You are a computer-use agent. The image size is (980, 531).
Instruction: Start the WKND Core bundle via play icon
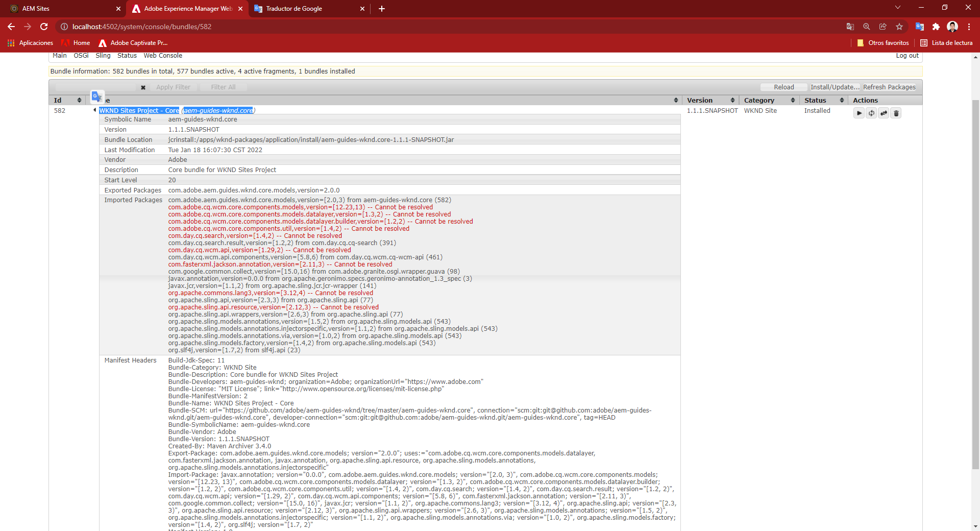click(x=859, y=113)
